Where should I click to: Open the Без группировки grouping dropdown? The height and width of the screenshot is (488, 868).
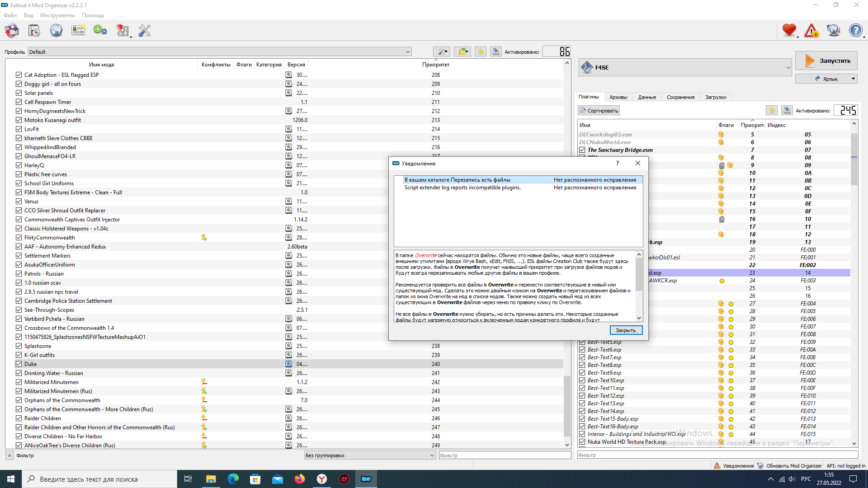pos(370,455)
